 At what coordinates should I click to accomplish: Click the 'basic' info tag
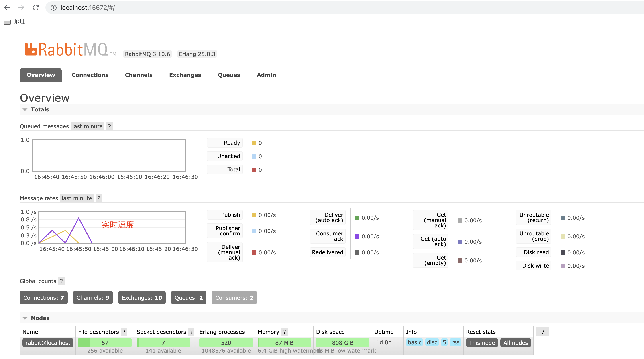pyautogui.click(x=414, y=342)
